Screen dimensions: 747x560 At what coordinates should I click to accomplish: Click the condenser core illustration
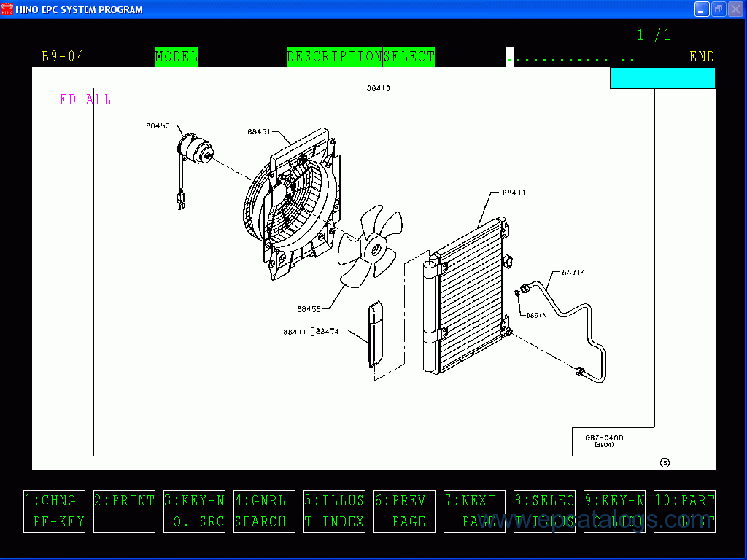[469, 296]
